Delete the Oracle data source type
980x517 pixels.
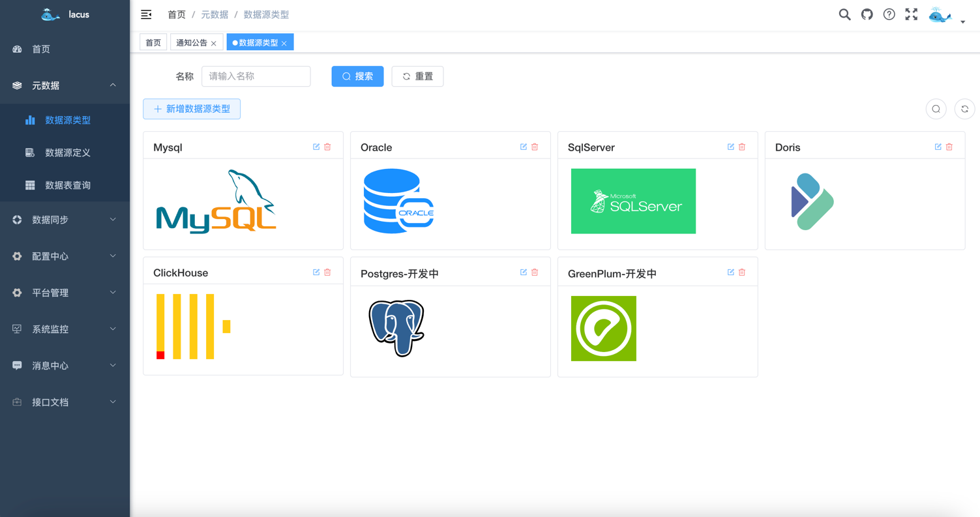point(535,147)
